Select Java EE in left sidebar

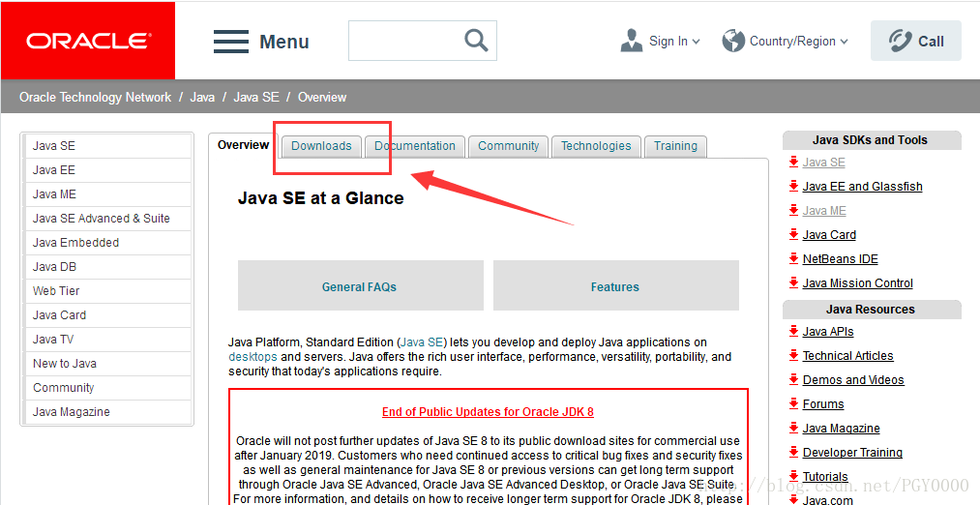[x=107, y=170]
